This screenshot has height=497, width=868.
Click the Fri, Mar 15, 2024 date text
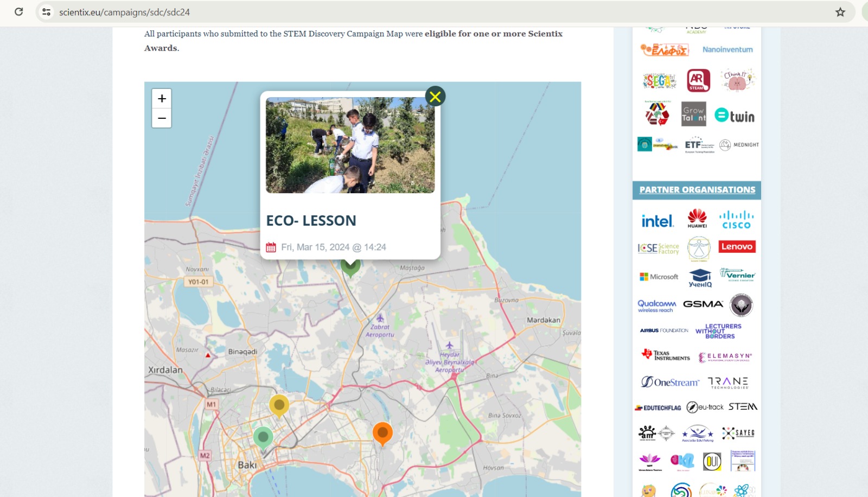334,247
